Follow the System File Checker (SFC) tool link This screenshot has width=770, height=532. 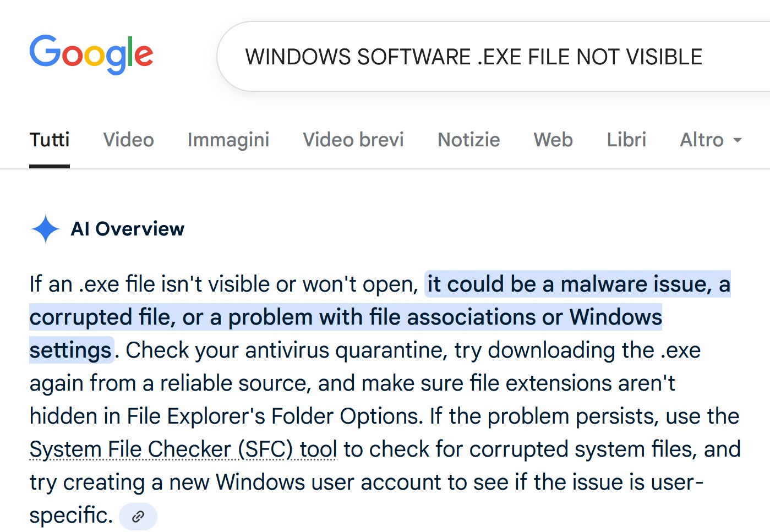[183, 449]
